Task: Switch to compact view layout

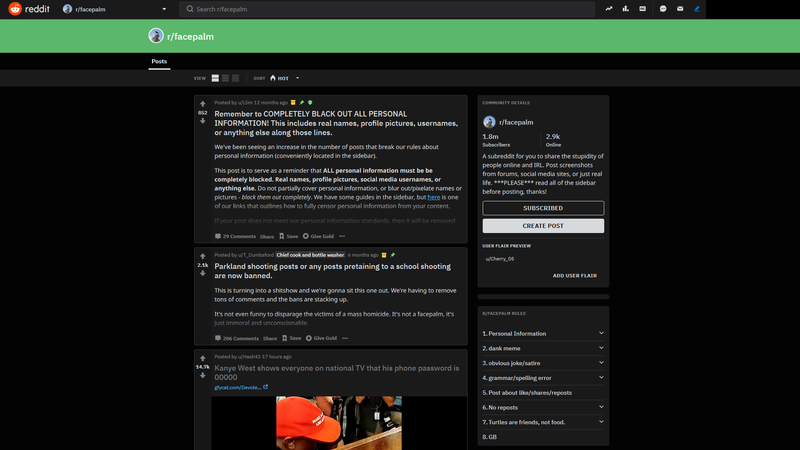Action: [x=235, y=78]
